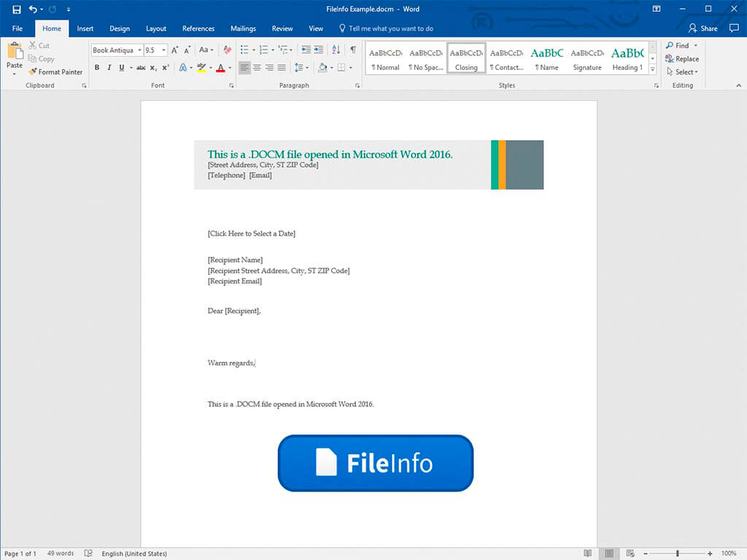The width and height of the screenshot is (747, 560).
Task: Click the Format Painter tool
Action: [x=55, y=72]
